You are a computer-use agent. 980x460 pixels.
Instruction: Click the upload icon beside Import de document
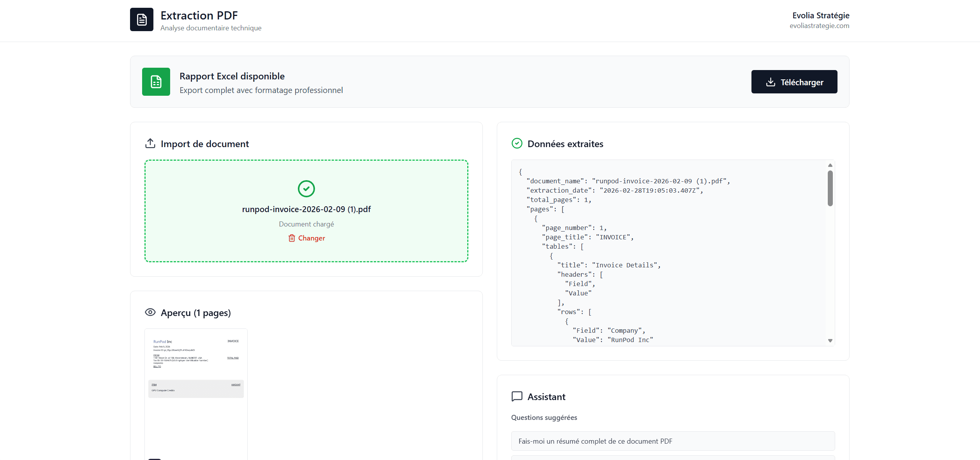coord(150,143)
